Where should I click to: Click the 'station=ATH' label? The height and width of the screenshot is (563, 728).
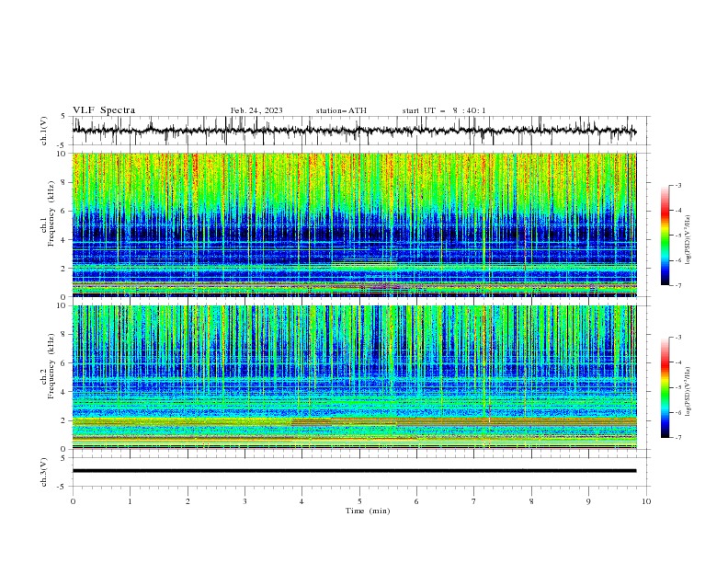point(341,110)
